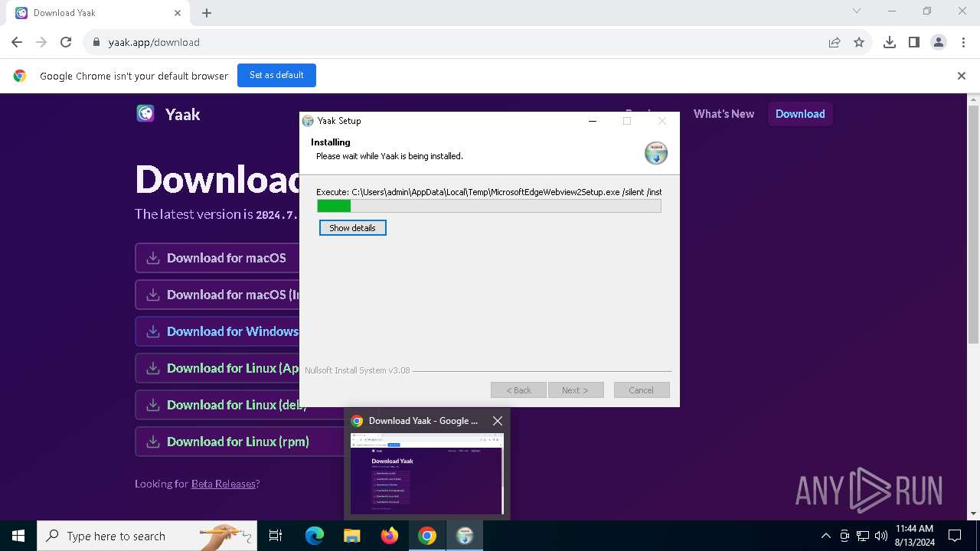
Task: Click the taskbar clock
Action: (x=914, y=536)
